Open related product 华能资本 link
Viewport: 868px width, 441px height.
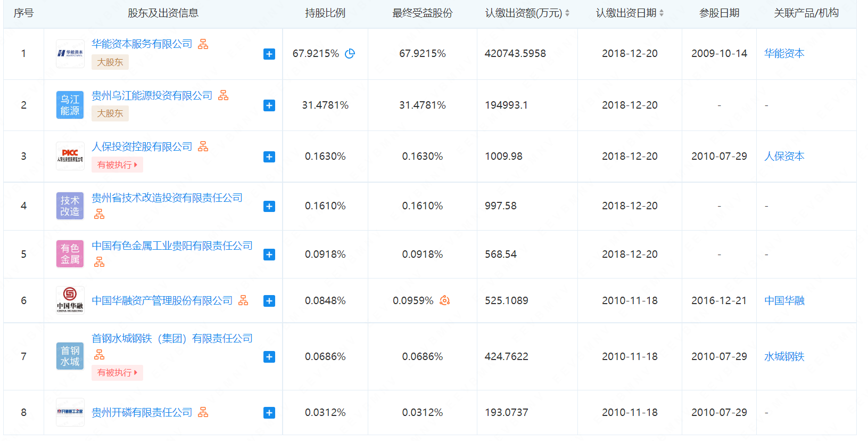784,54
